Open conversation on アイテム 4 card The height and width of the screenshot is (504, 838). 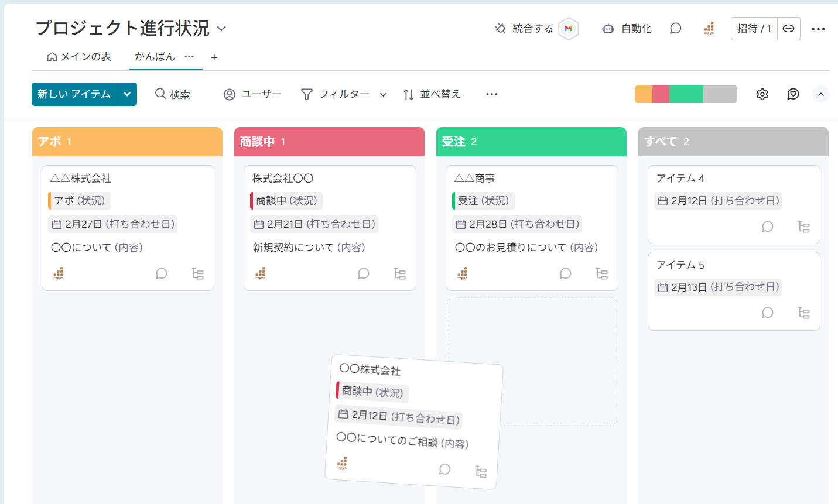[x=767, y=227]
